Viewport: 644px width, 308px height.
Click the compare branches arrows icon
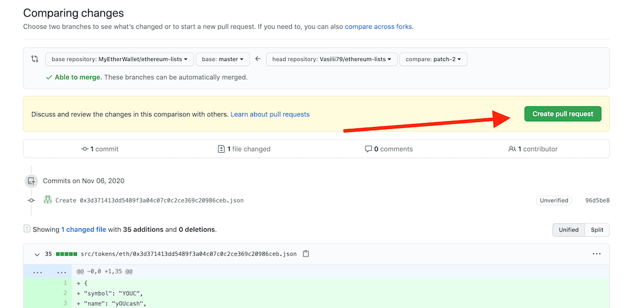pyautogui.click(x=35, y=58)
